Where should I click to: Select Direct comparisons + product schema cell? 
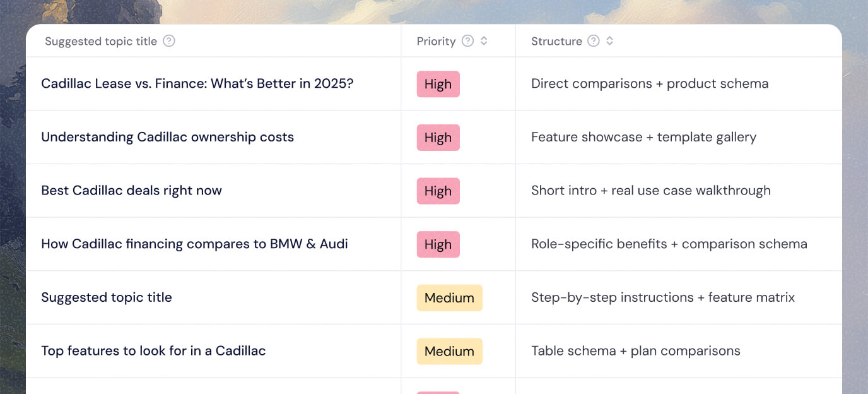pos(650,83)
